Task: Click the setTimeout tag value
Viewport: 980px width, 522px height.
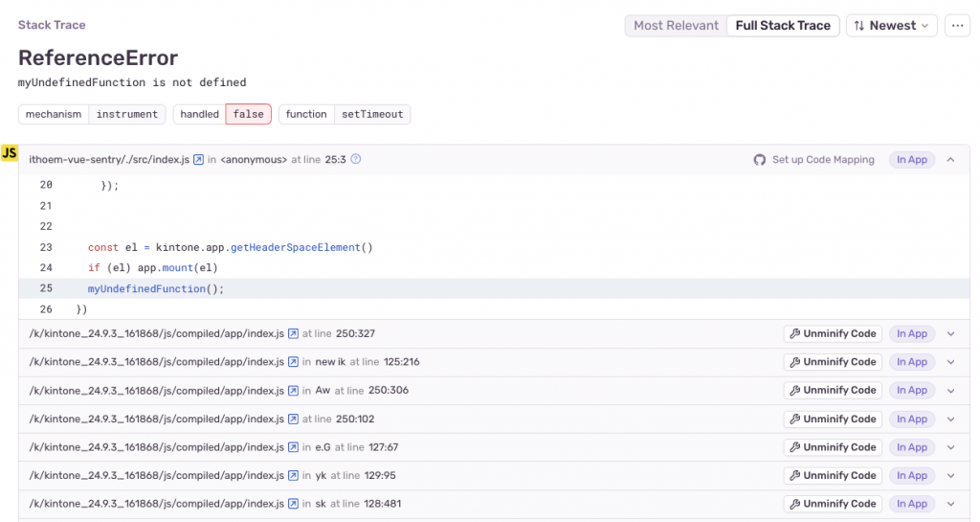Action: tap(372, 114)
